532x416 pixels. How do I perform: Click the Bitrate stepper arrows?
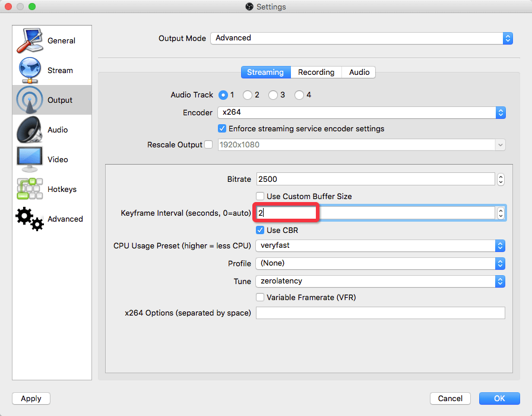pos(501,179)
